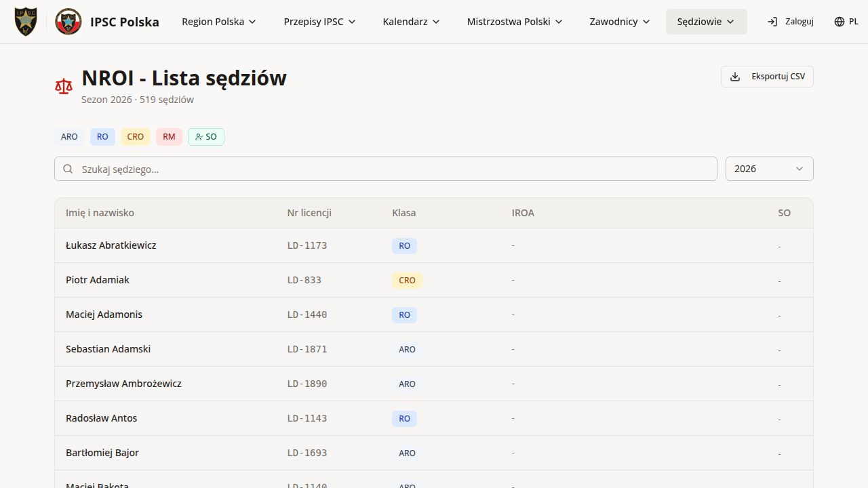Click the scales icon beside the title
868x488 pixels.
(x=64, y=86)
